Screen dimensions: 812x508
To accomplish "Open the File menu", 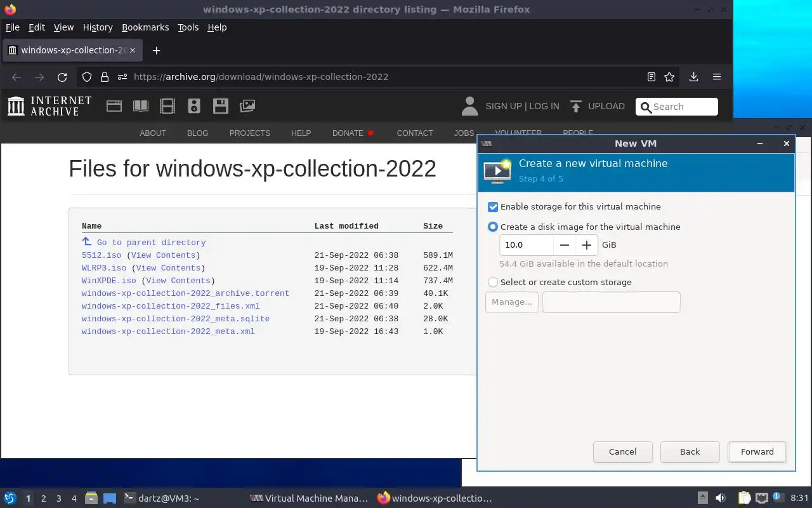I will pyautogui.click(x=13, y=27).
